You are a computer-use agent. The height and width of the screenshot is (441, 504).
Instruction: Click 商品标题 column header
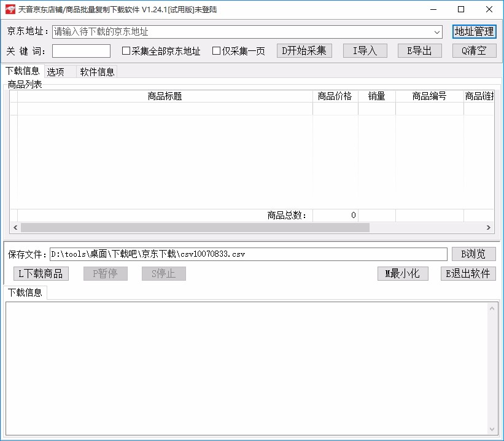(165, 96)
